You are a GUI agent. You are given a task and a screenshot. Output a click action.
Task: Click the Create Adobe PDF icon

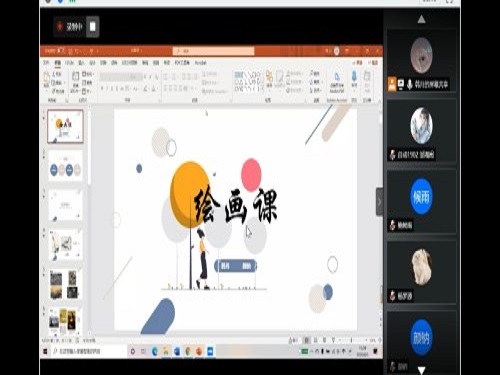[337, 82]
